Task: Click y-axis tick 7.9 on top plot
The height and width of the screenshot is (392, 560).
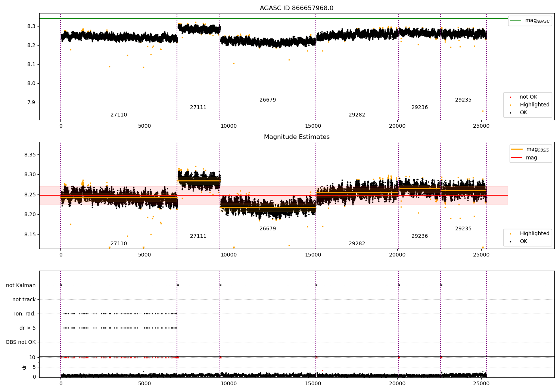Action: 31,103
